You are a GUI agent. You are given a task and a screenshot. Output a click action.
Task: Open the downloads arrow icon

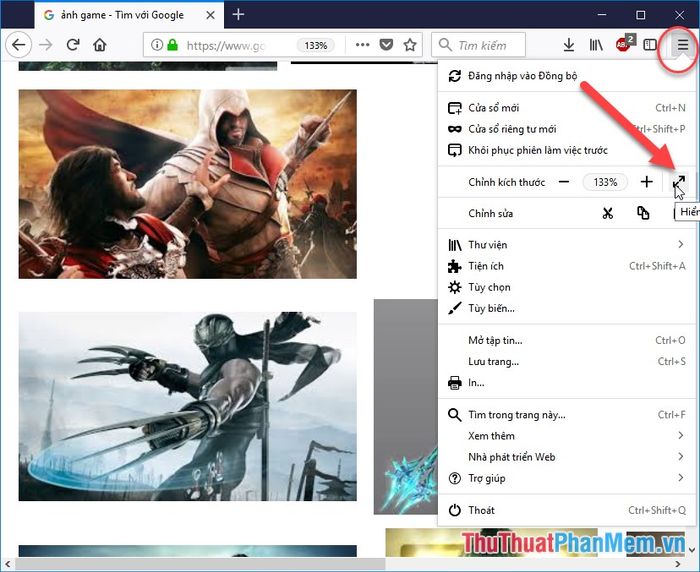pyautogui.click(x=568, y=45)
